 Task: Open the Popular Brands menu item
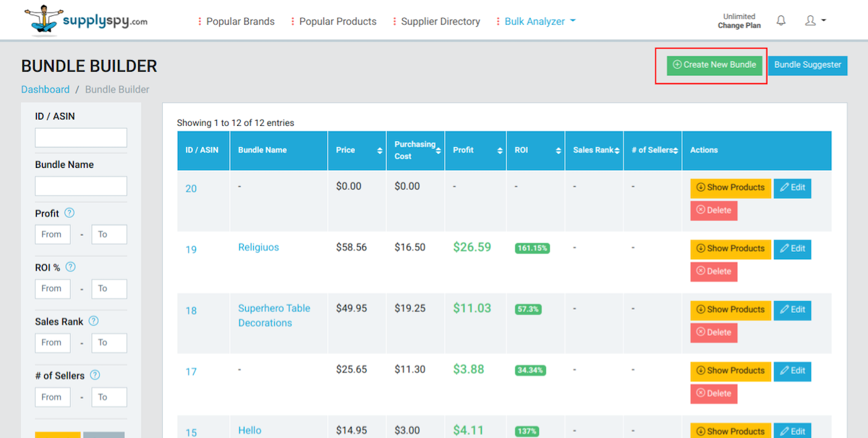tap(237, 22)
